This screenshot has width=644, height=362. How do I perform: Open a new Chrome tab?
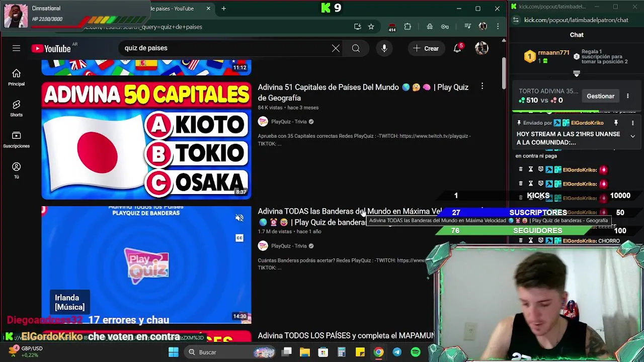[224, 9]
